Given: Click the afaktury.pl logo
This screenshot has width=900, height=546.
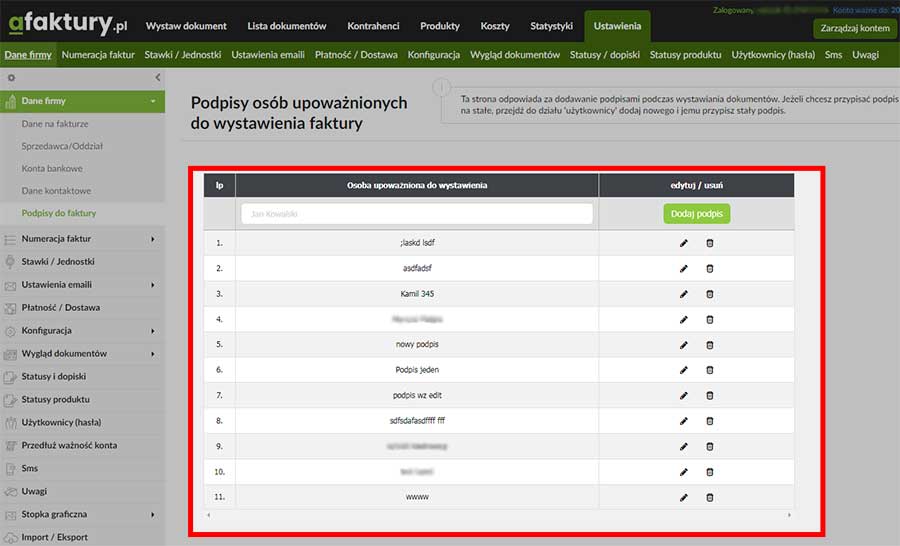Looking at the screenshot, I should coord(68,24).
